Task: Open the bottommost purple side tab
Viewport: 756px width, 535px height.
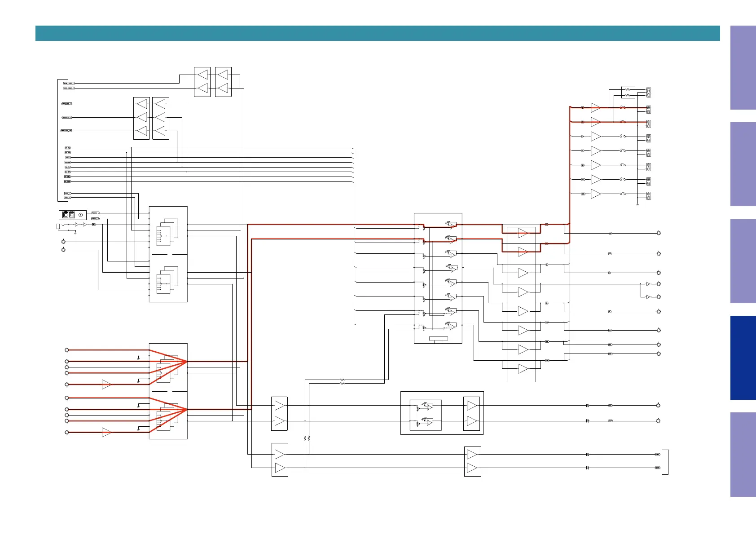Action: point(743,454)
